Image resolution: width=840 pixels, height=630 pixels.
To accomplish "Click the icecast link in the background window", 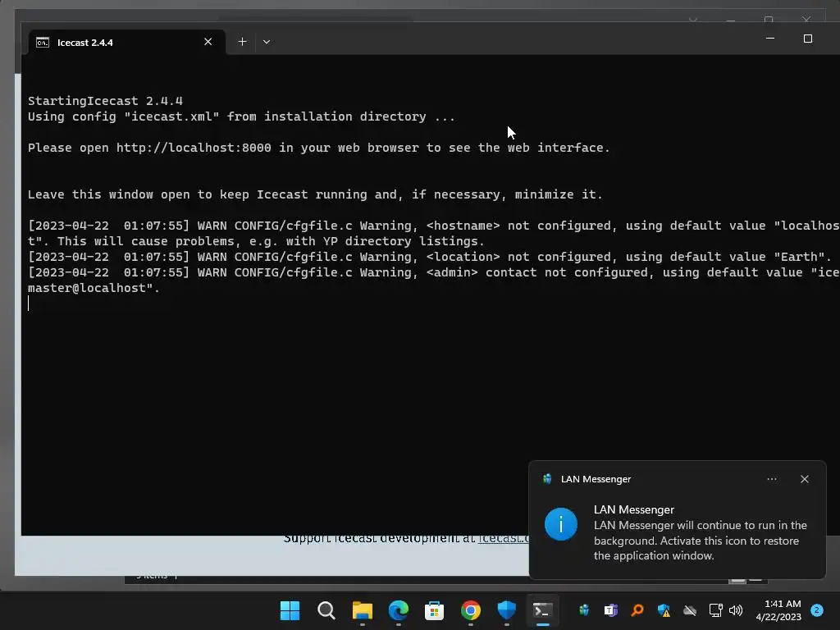I will pyautogui.click(x=504, y=538).
